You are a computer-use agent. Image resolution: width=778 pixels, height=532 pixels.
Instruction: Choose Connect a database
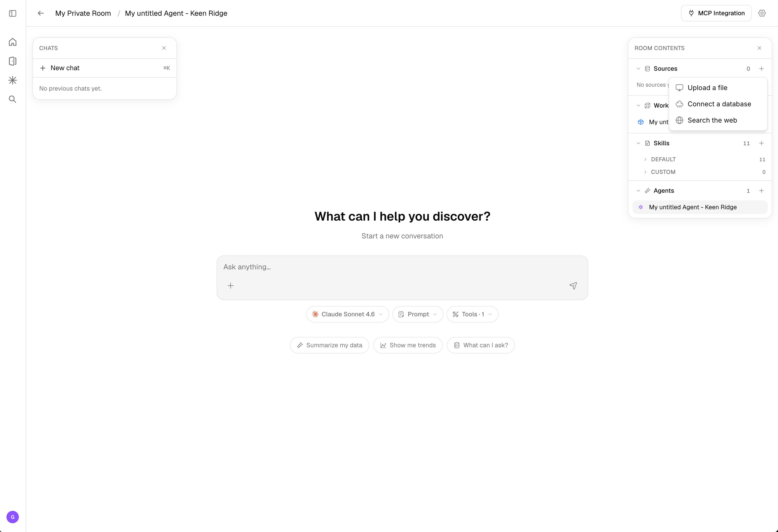coord(718,104)
